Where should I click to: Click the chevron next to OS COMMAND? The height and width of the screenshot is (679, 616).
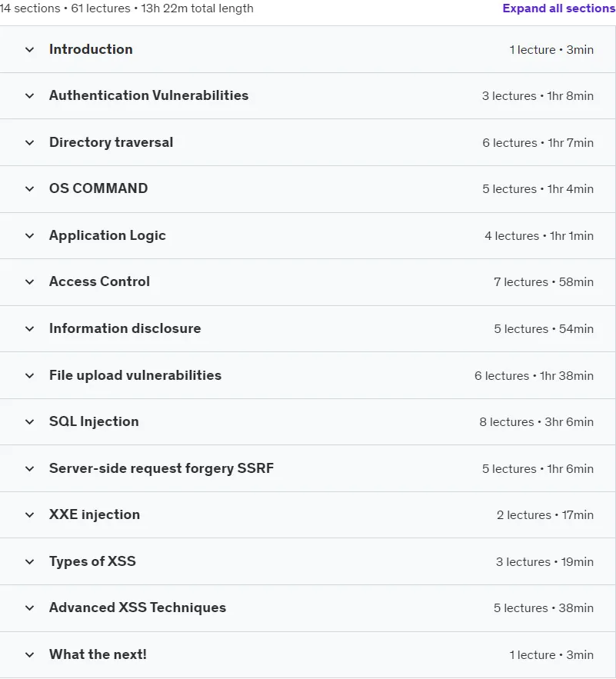point(29,189)
